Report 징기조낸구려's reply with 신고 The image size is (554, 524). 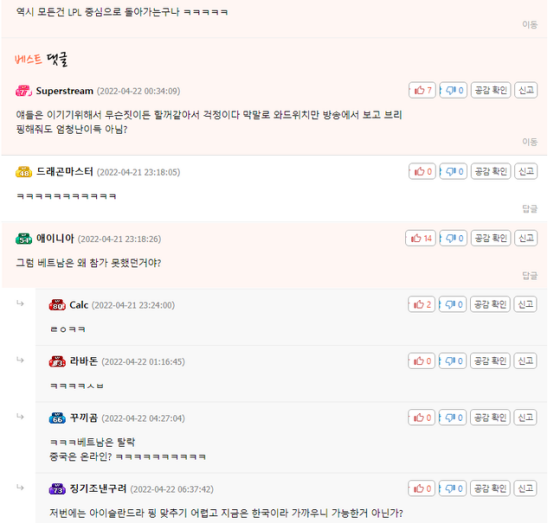pyautogui.click(x=525, y=489)
